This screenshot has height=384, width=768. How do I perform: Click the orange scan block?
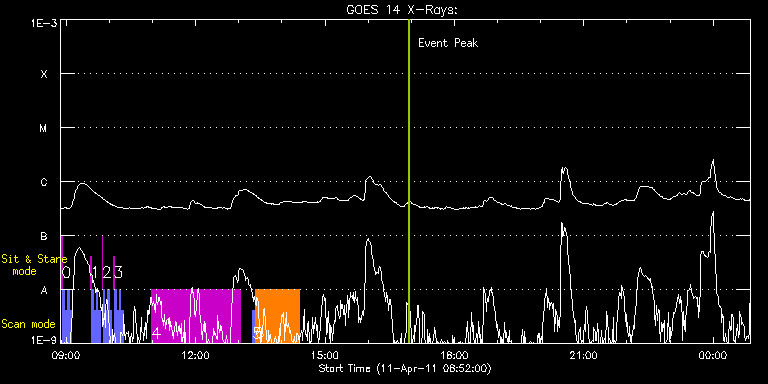[277, 316]
